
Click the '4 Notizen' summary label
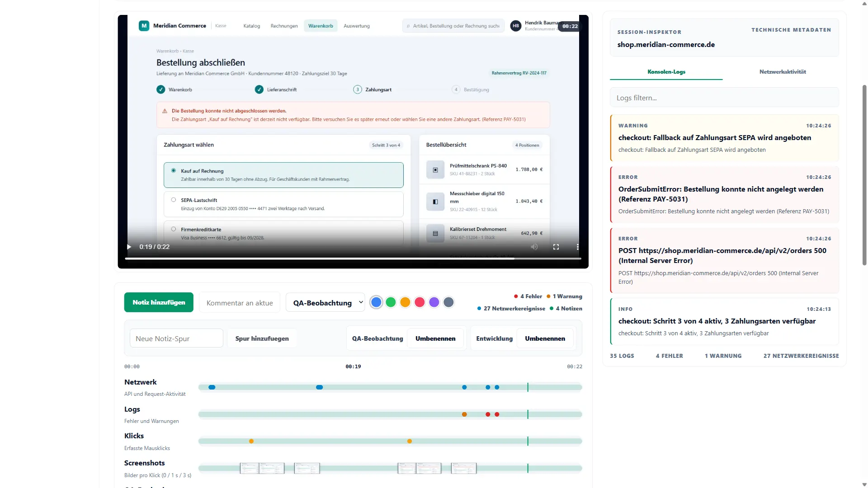(566, 309)
